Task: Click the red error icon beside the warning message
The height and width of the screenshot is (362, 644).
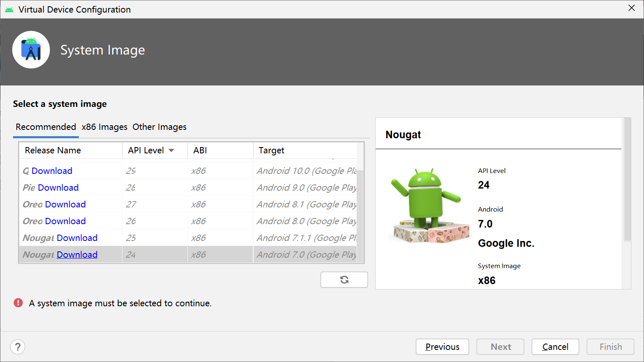Action: pyautogui.click(x=18, y=303)
